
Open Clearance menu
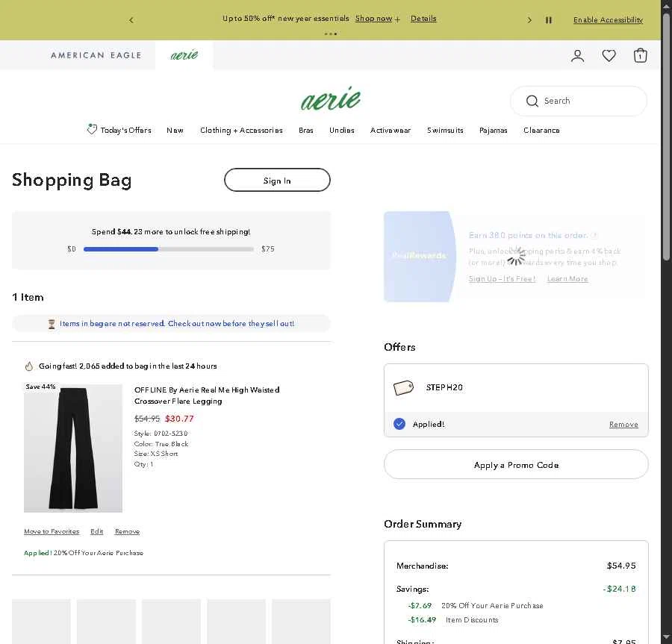(541, 130)
